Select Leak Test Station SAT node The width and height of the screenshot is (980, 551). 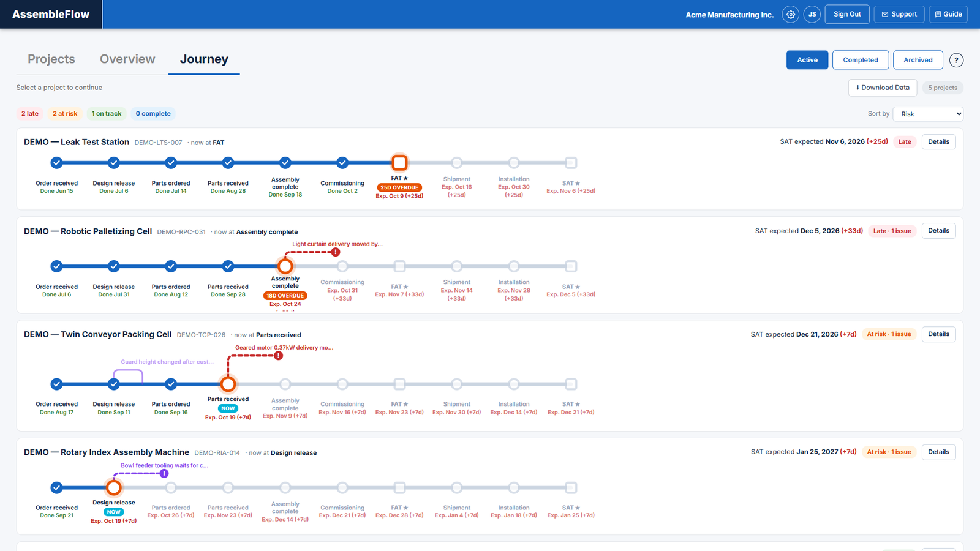coord(571,163)
